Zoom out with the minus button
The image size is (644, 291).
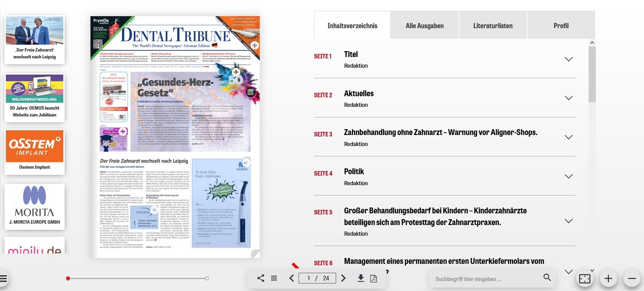(x=632, y=278)
